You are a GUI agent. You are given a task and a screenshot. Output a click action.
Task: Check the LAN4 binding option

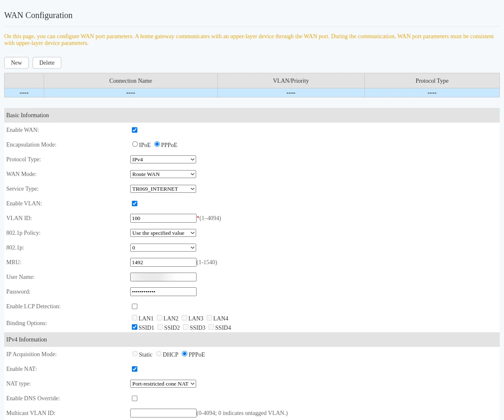209,318
